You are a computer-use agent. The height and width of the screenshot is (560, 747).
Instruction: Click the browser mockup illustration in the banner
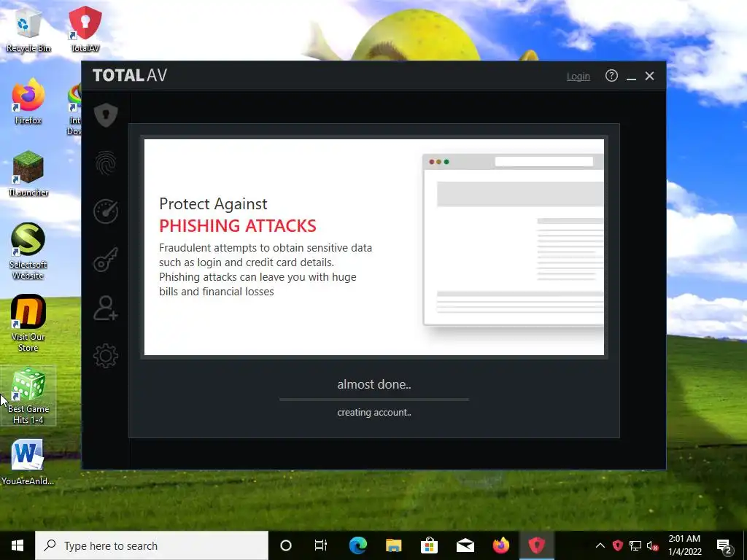point(513,239)
